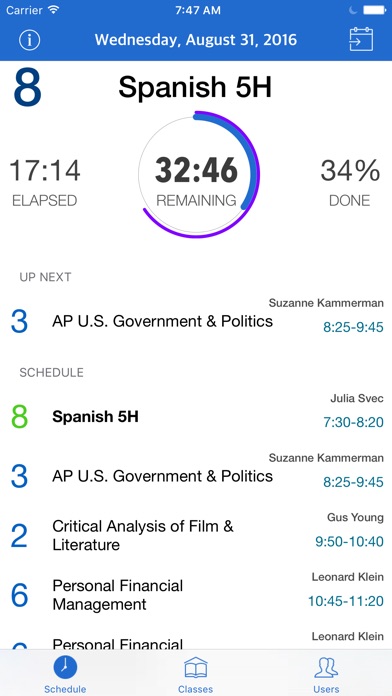Tap the large Spanish 5H heading
392x696 pixels.
(195, 87)
